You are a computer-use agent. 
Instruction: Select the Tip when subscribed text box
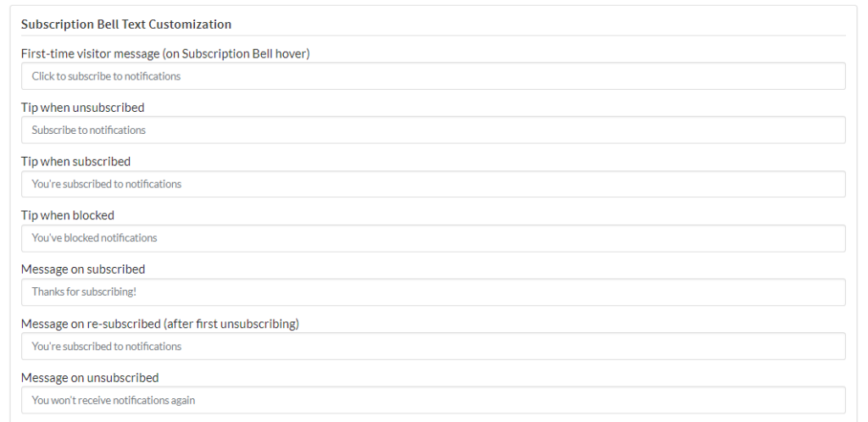pos(433,184)
